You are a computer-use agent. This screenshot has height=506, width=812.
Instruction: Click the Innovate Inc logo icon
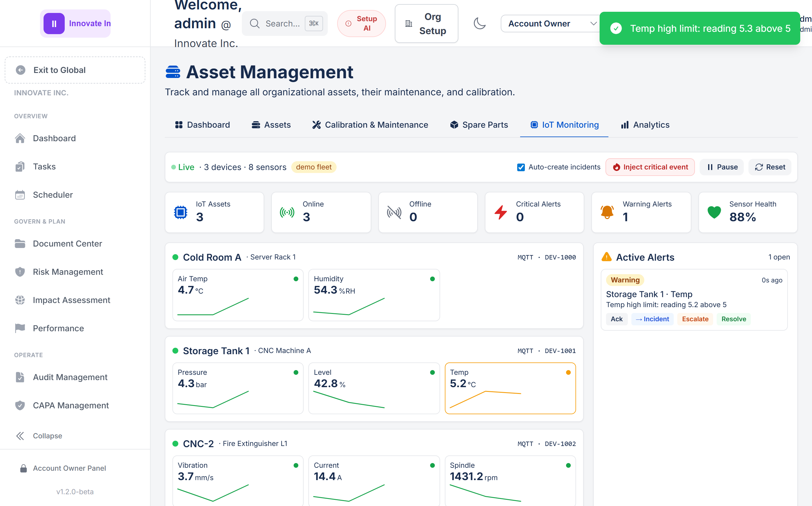click(54, 24)
